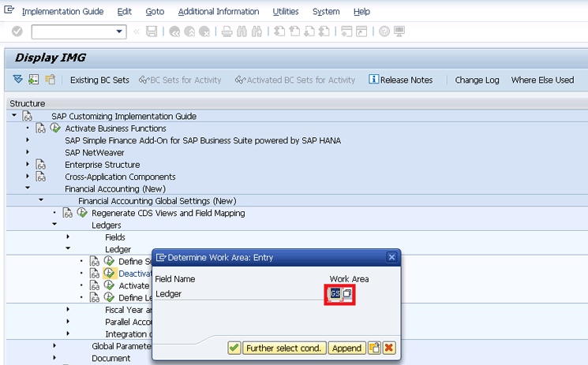This screenshot has height=365, width=588.
Task: Click the value help icon beside Ledger field
Action: tap(347, 293)
